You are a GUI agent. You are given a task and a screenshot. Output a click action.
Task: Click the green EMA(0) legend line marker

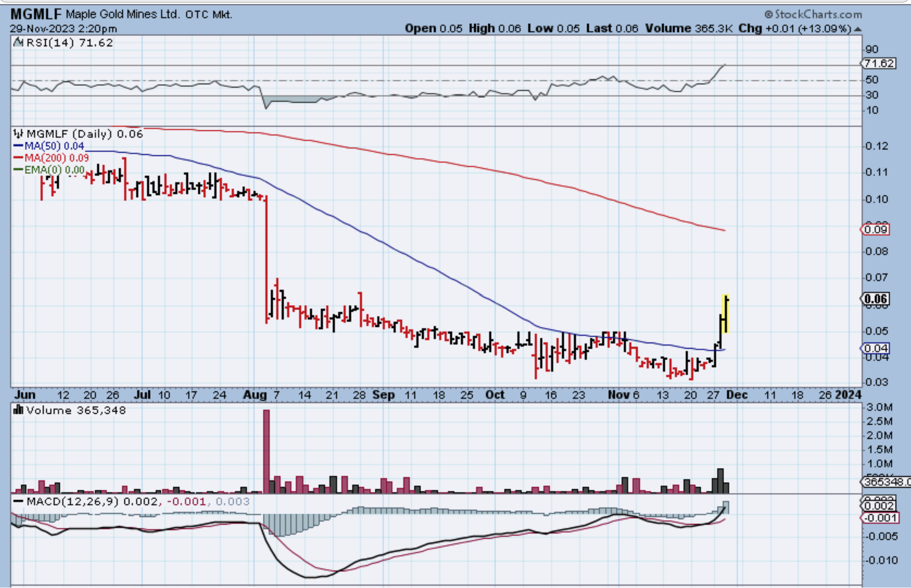(x=18, y=170)
